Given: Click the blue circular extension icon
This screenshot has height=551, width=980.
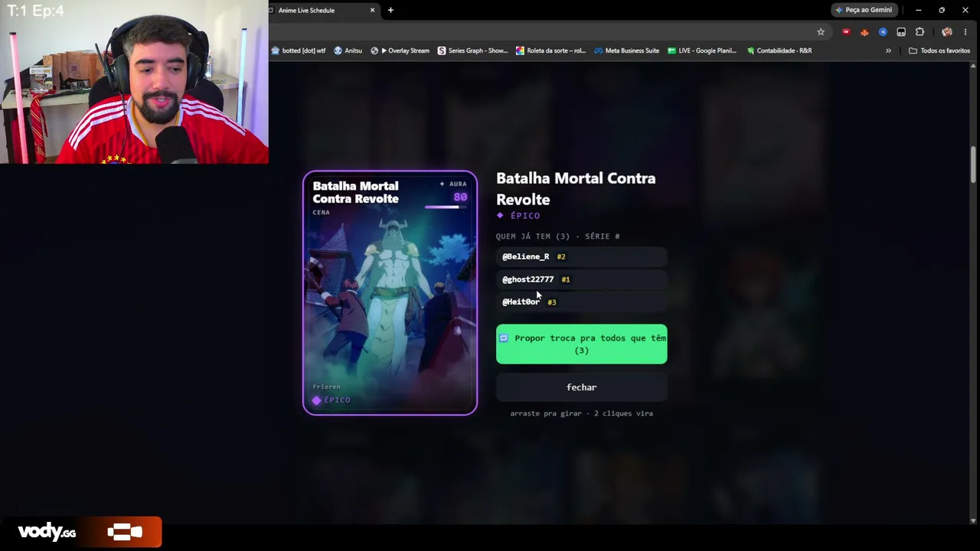Looking at the screenshot, I should [x=883, y=32].
